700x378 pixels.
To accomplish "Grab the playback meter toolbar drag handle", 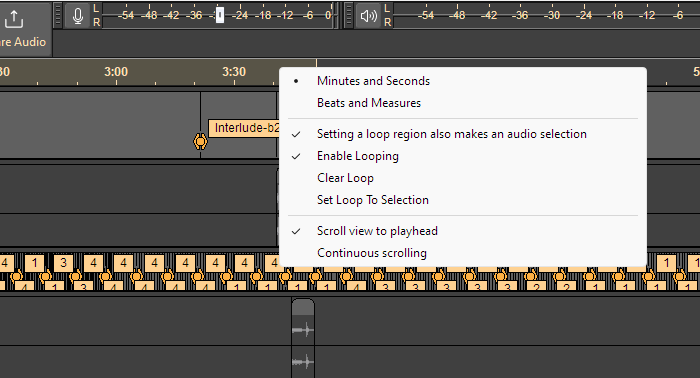I will 349,15.
